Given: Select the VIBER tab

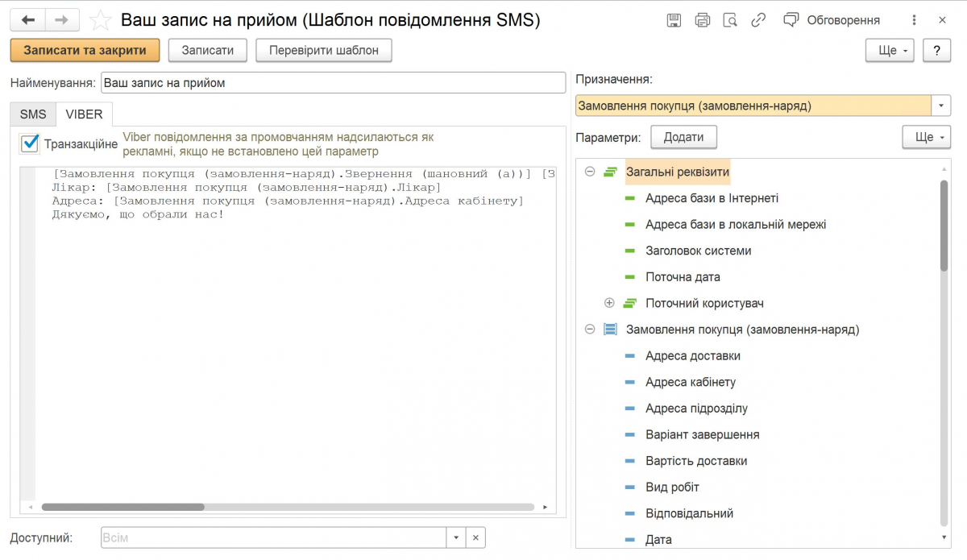Looking at the screenshot, I should tap(85, 114).
